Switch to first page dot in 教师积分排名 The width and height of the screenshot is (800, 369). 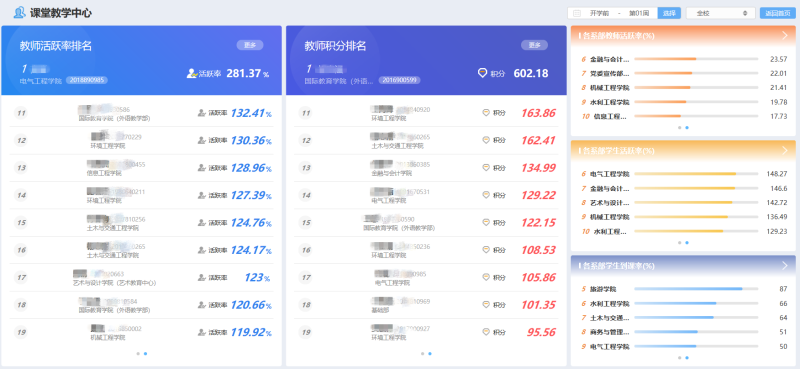click(422, 353)
